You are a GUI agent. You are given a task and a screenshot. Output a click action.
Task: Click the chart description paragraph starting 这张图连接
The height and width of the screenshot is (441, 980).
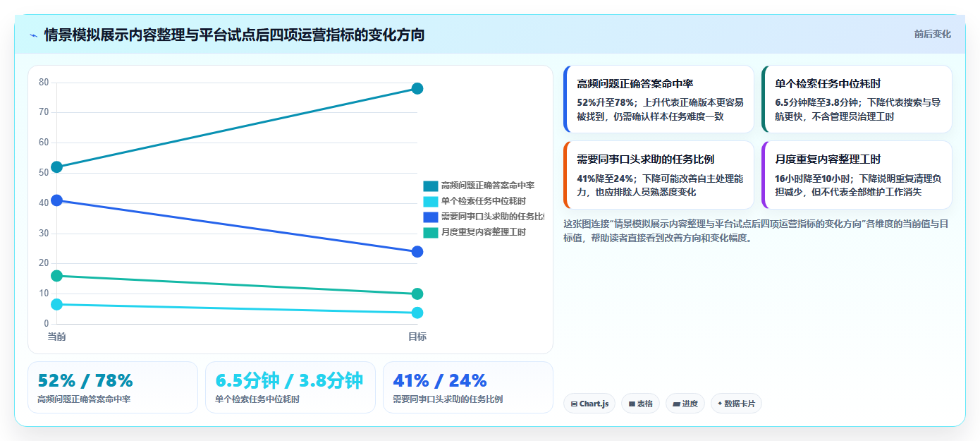click(756, 231)
